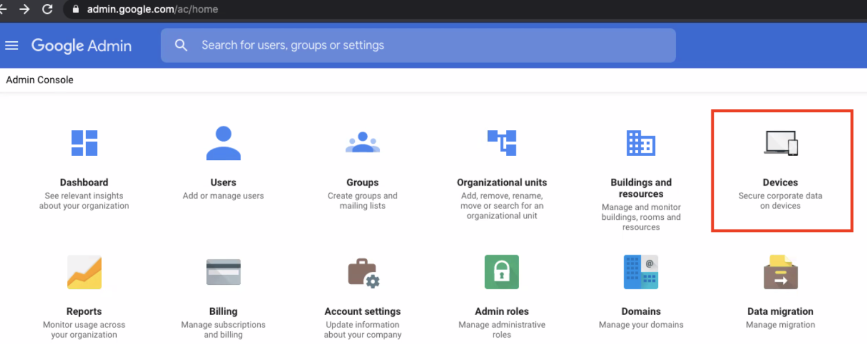Click 'Monitor usage across your organization' text
The image size is (868, 344).
coord(84,330)
